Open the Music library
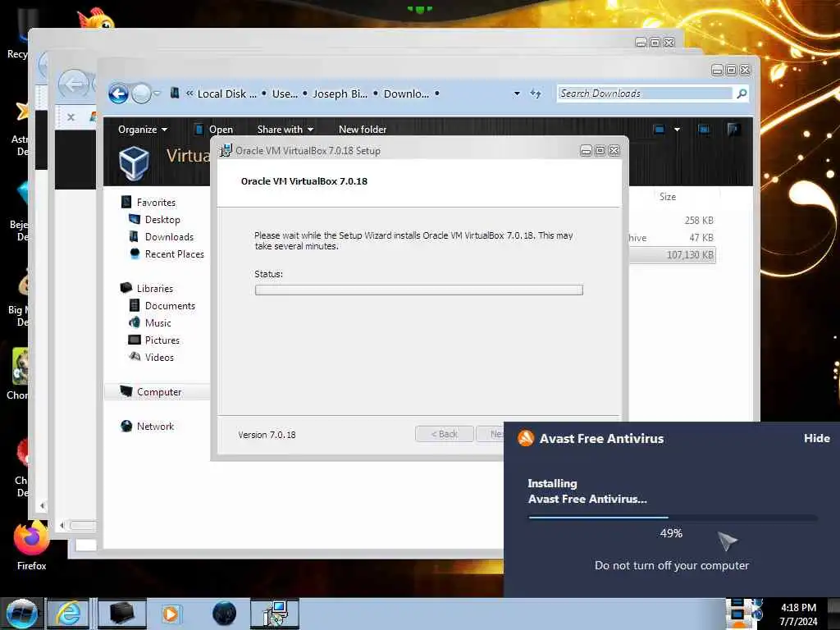 (x=158, y=323)
